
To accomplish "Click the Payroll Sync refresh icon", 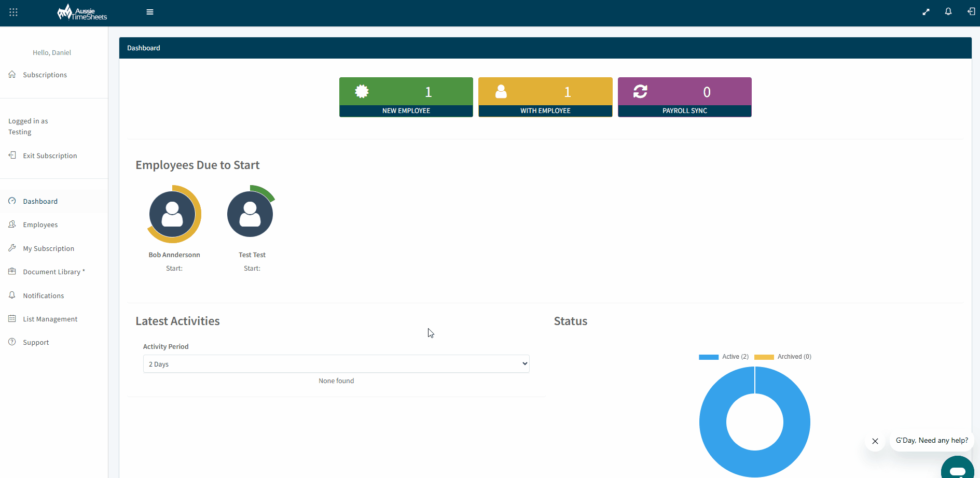I will [x=640, y=92].
